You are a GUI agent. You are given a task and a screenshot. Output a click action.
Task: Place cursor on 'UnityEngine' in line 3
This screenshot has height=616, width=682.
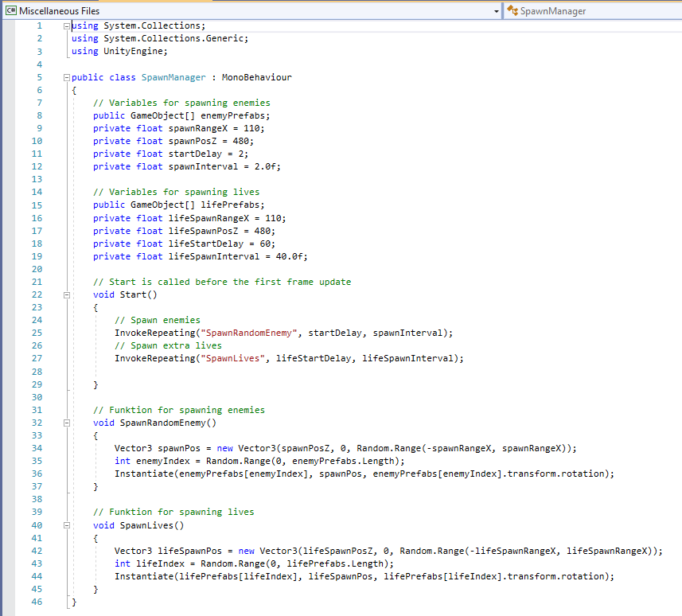[133, 51]
